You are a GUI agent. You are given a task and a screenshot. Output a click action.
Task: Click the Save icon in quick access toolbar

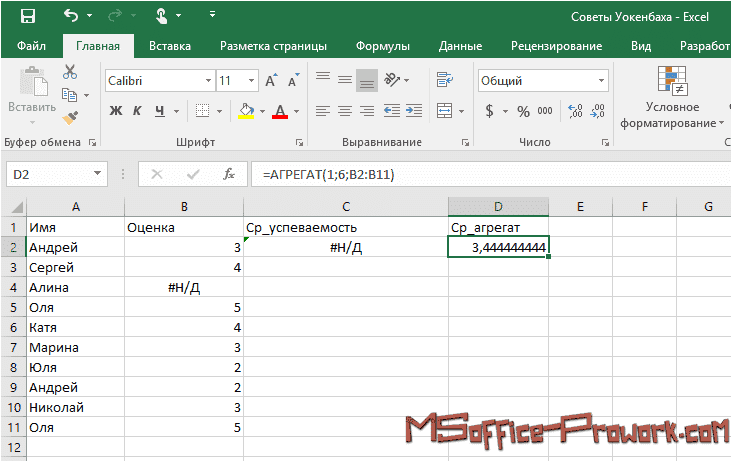pyautogui.click(x=27, y=16)
